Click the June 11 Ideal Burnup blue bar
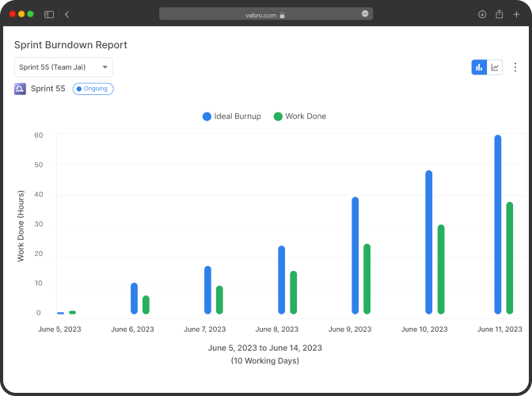This screenshot has width=532, height=396. (498, 224)
